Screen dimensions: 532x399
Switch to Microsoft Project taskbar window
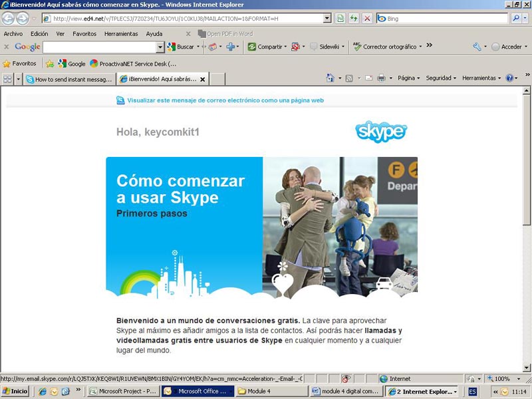(x=123, y=391)
